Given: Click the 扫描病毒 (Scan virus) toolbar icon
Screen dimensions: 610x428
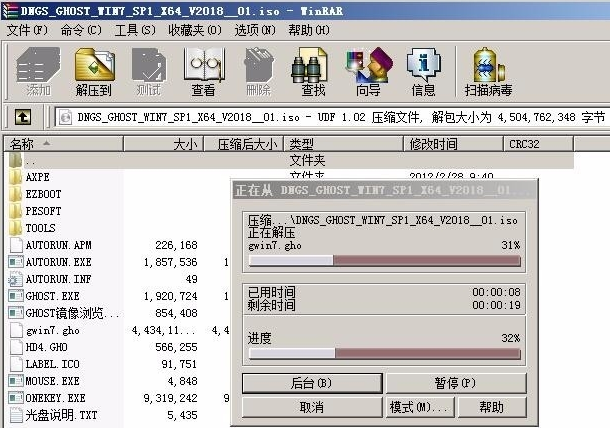Looking at the screenshot, I should [x=488, y=72].
